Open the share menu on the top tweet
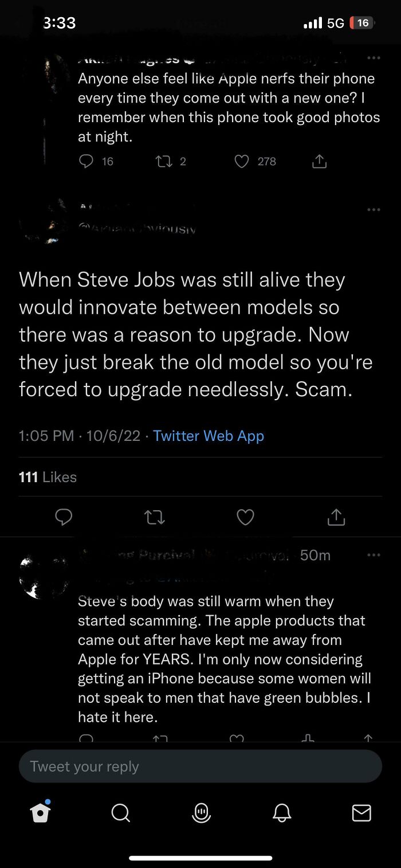Screen dimensions: 401x868 click(319, 161)
